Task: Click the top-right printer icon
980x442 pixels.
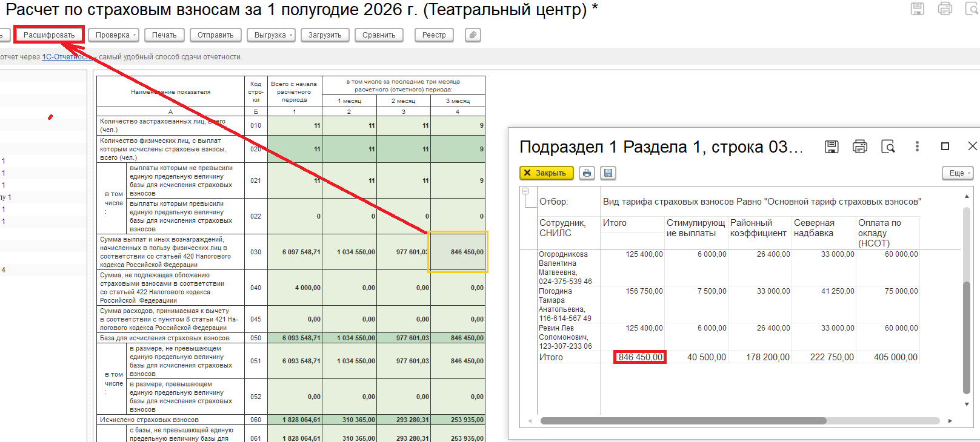Action: tap(945, 9)
